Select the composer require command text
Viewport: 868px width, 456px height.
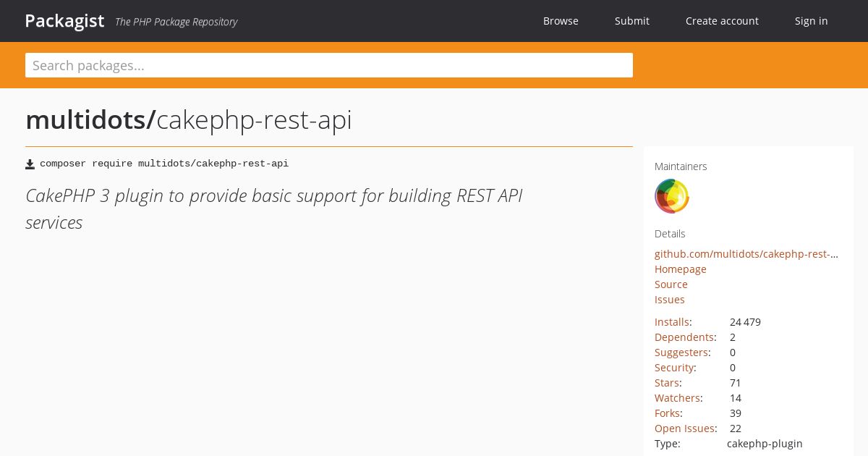pos(164,164)
